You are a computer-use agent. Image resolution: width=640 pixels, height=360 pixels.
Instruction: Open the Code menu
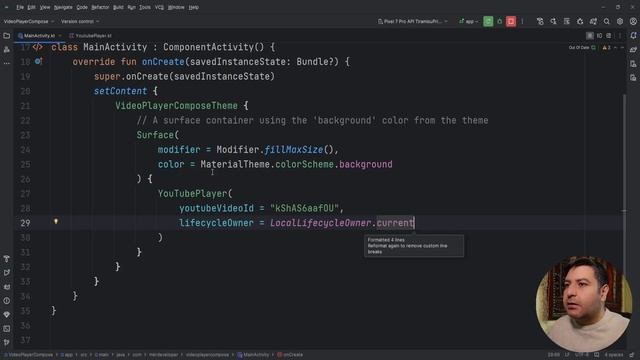(x=82, y=7)
